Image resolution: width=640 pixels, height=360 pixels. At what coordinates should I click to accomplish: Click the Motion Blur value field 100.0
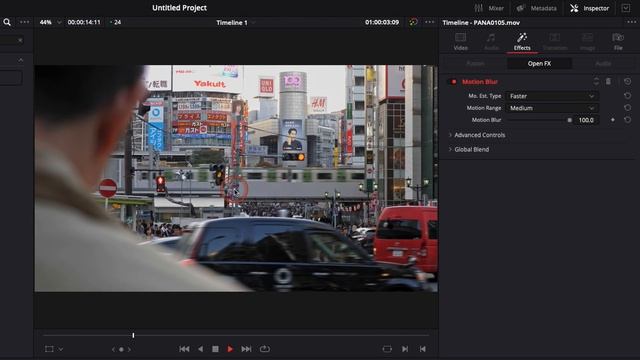pos(586,120)
